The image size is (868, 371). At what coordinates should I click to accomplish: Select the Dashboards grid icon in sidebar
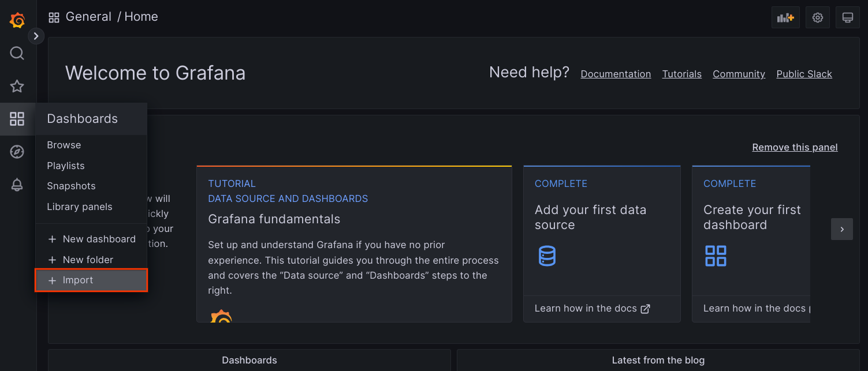pyautogui.click(x=17, y=119)
